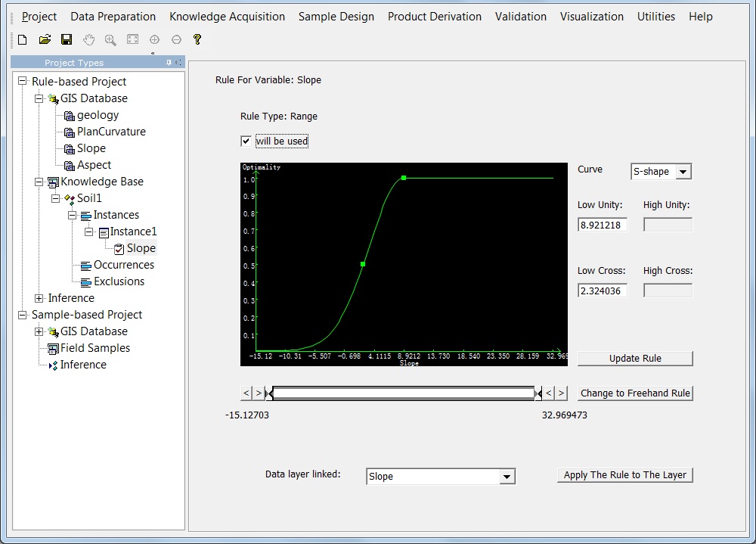The width and height of the screenshot is (756, 544).
Task: Open the Sample Design menu
Action: click(x=336, y=17)
